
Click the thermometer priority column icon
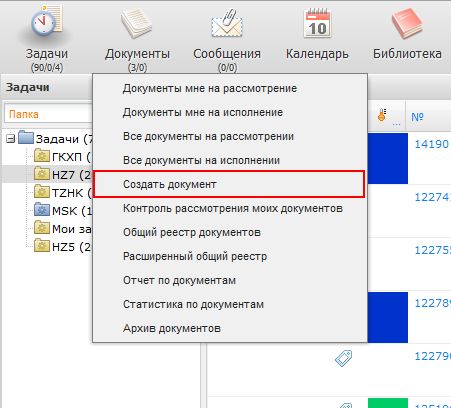(x=382, y=115)
